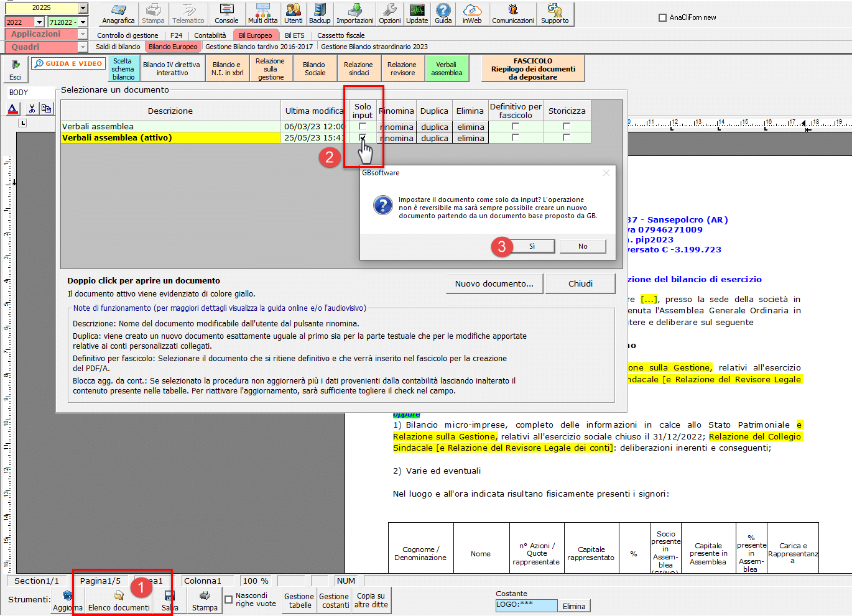
Task: Click rinomina for Verbali assemblea (attivo)
Action: [397, 138]
